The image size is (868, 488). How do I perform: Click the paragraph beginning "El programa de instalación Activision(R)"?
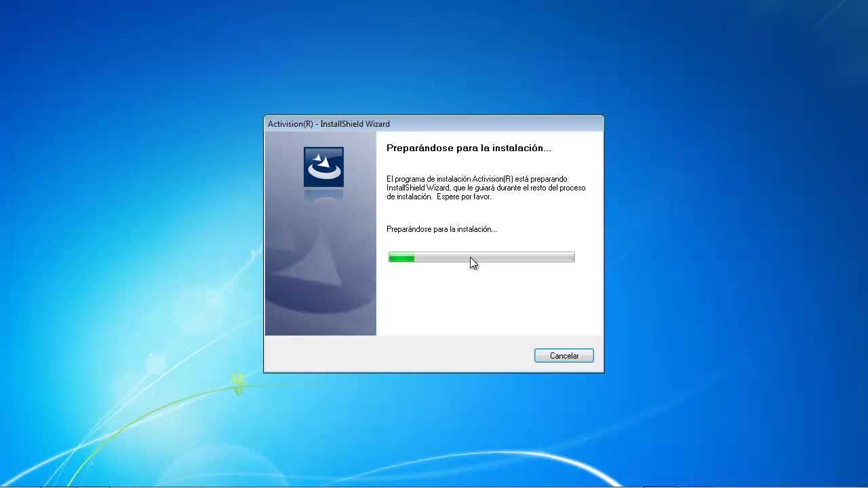(486, 188)
